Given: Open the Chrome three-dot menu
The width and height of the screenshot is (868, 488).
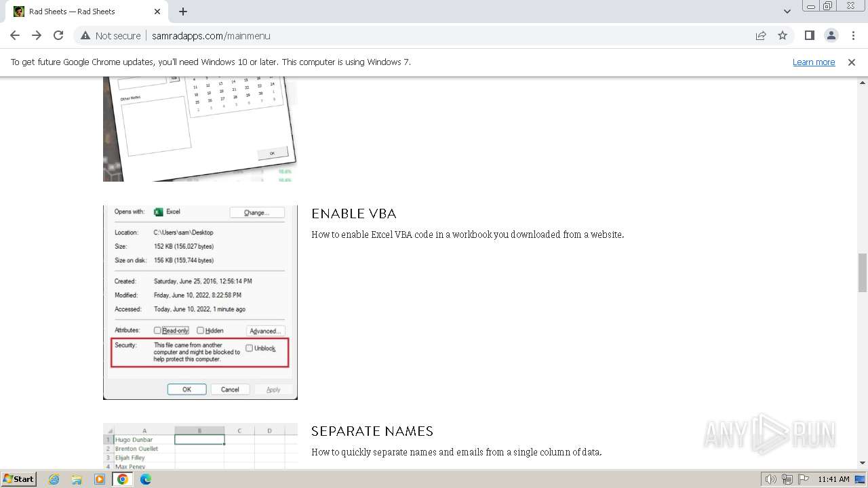Looking at the screenshot, I should tap(853, 36).
